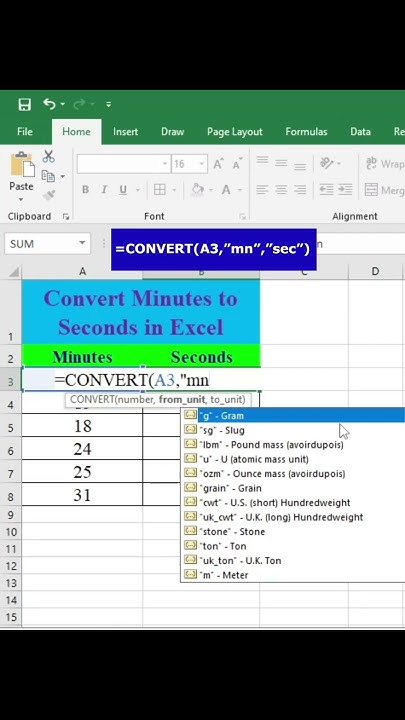Open the Underline style dropdown arrow

coord(137,190)
